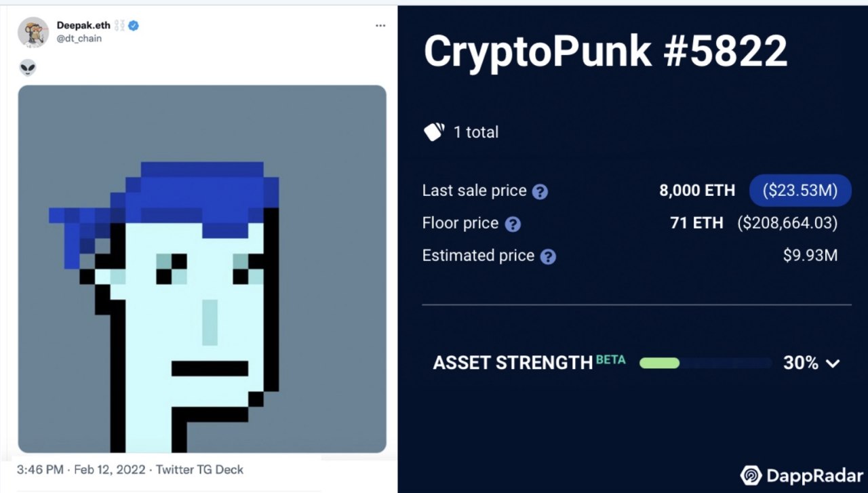Open the @dt_chain handle link

(x=79, y=39)
